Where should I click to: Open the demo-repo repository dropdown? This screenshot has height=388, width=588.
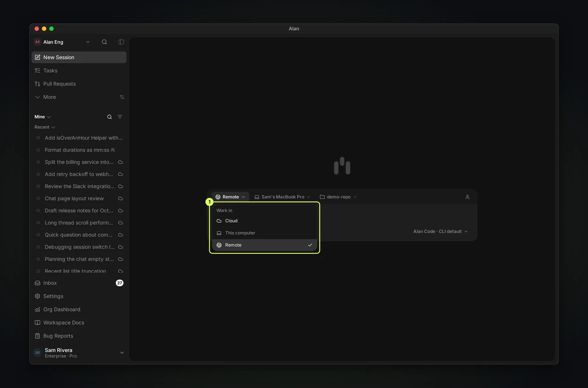338,197
